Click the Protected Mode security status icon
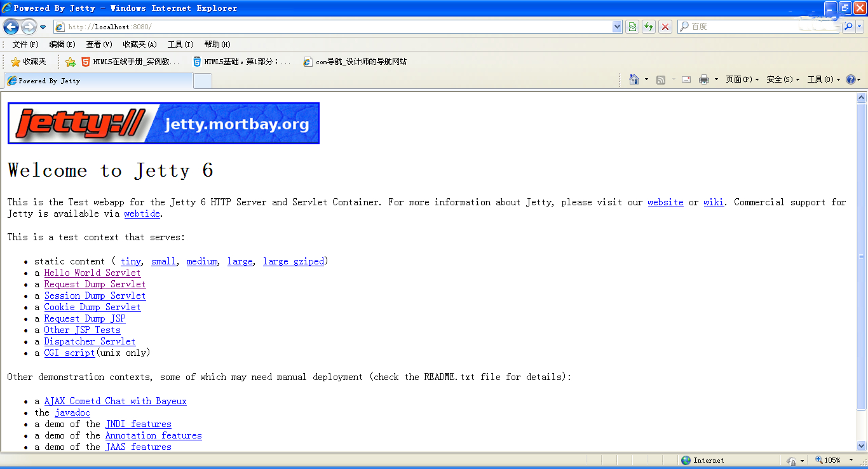This screenshot has width=868, height=469. coord(792,460)
